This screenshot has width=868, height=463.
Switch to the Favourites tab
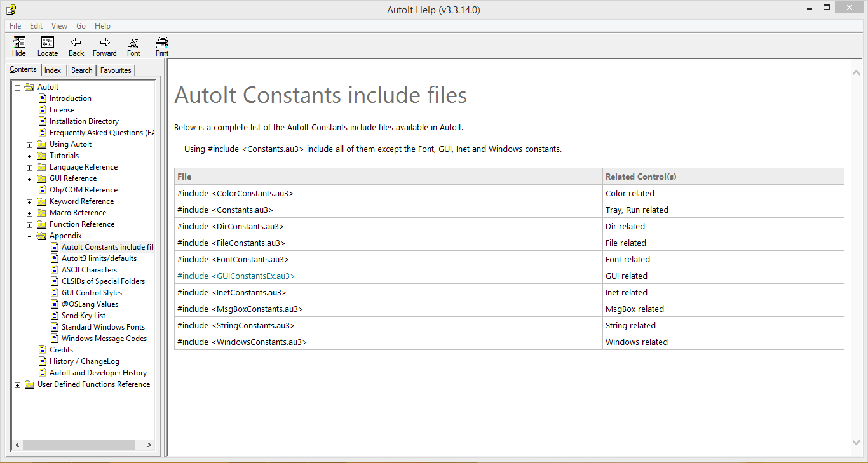pos(116,70)
